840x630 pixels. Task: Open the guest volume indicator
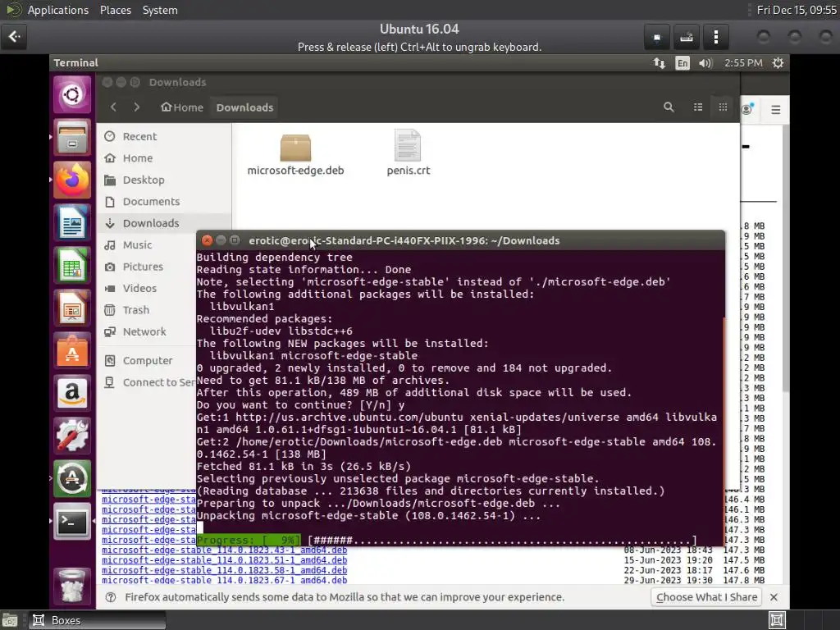click(705, 63)
